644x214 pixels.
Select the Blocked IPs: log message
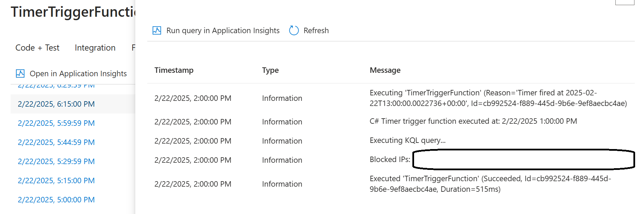click(x=390, y=160)
